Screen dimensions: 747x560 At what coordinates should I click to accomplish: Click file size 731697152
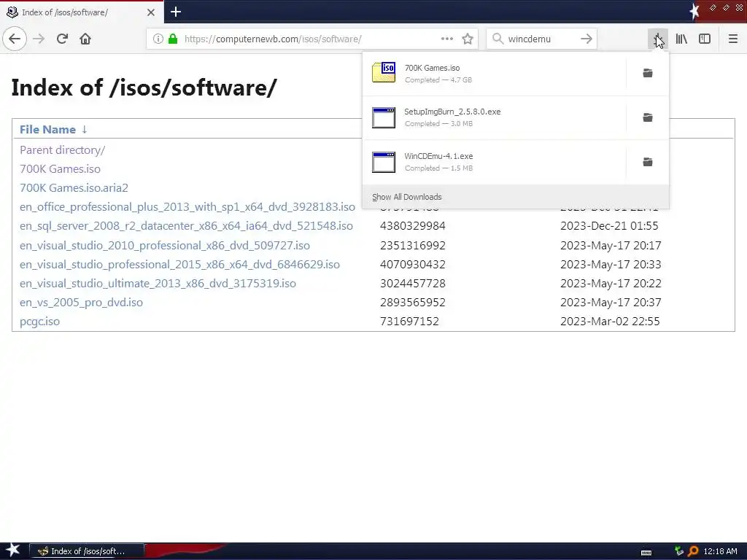pos(409,322)
